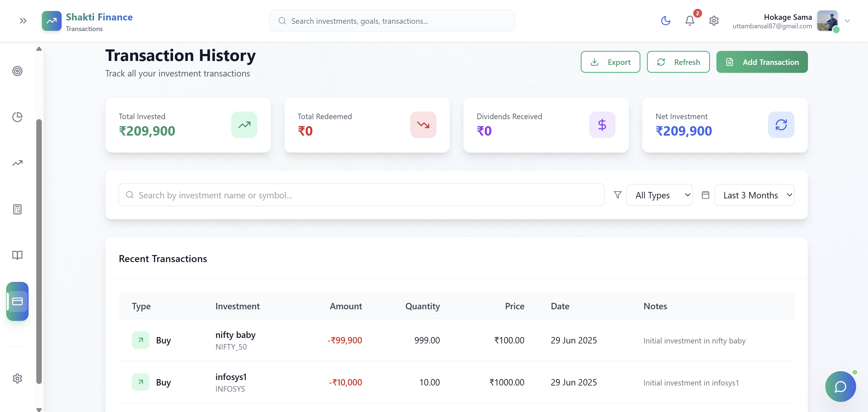This screenshot has height=412, width=868.
Task: Expand the user profile menu chevron
Action: [847, 21]
